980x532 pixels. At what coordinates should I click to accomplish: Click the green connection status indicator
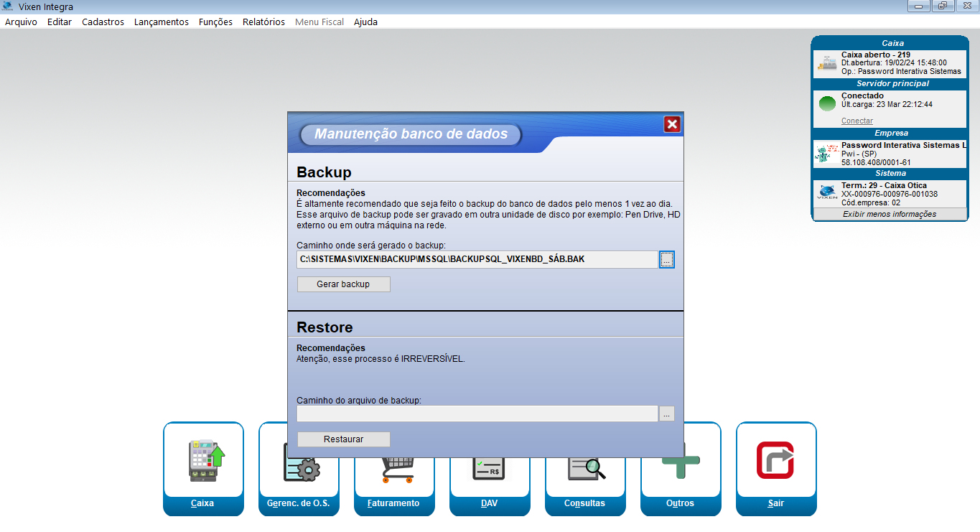(x=827, y=103)
